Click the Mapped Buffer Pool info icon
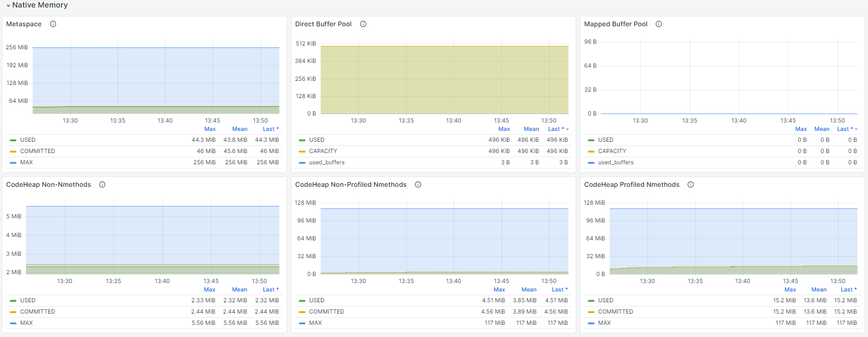Image resolution: width=868 pixels, height=337 pixels. (659, 24)
